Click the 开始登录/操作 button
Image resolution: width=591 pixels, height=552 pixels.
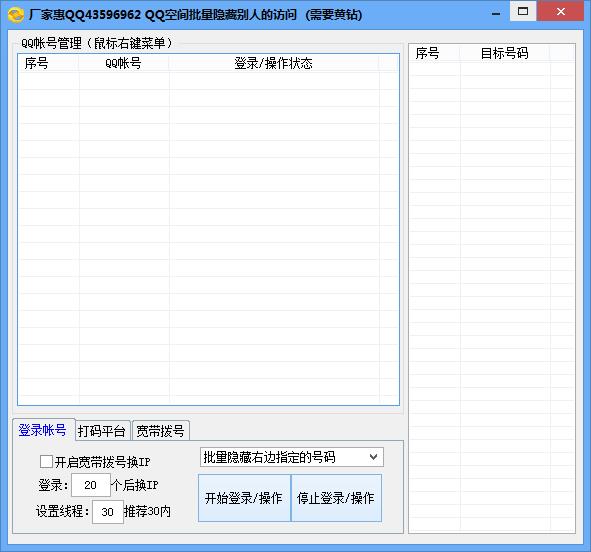tap(244, 498)
